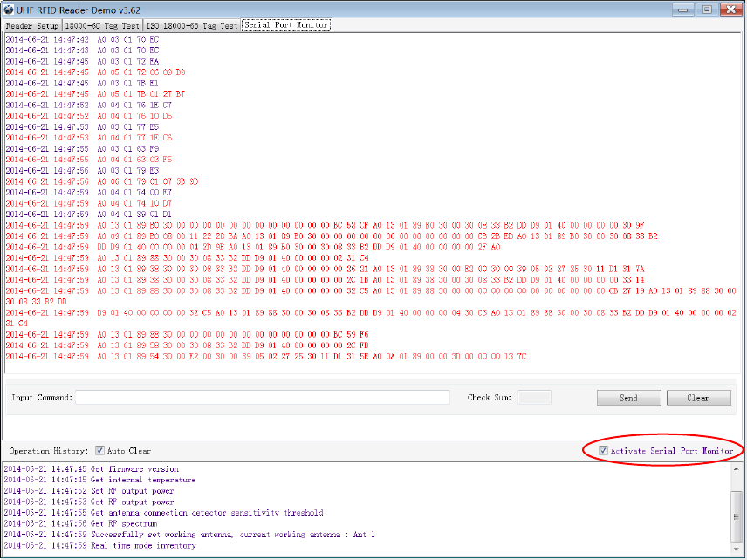Click the UHF RFID Reader app icon
The width and height of the screenshot is (747, 560).
pos(9,10)
